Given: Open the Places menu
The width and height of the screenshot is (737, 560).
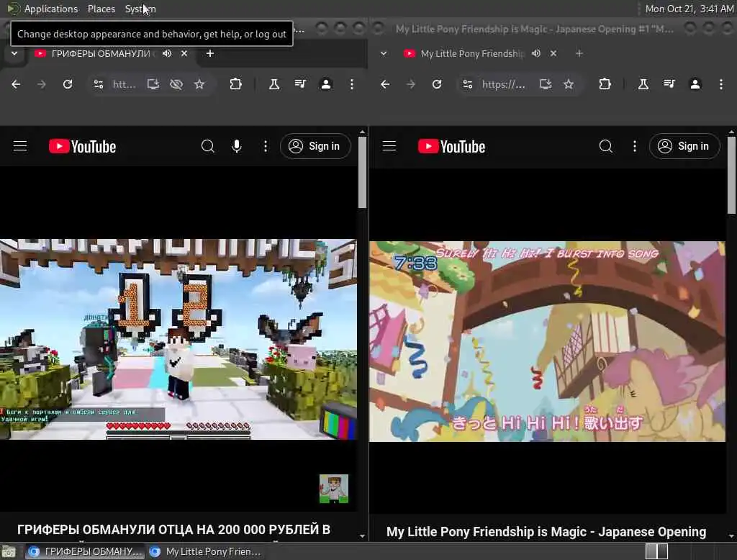Looking at the screenshot, I should tap(101, 9).
